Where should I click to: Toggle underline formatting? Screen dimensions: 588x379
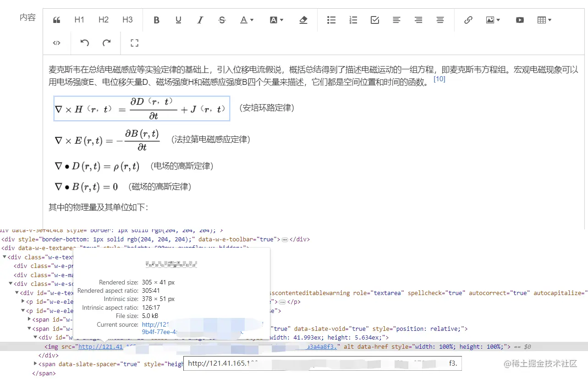(x=178, y=20)
